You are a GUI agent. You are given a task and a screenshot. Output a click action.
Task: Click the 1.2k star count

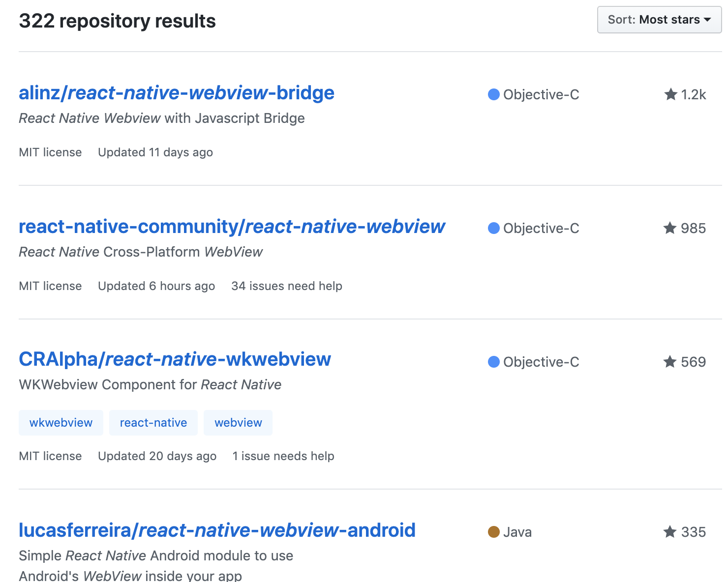point(694,94)
